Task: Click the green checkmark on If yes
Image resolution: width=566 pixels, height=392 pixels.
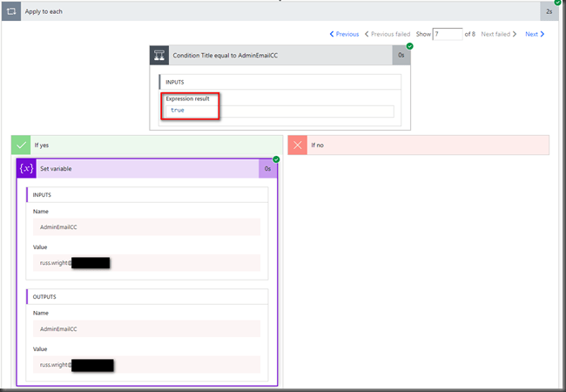Action: click(x=21, y=145)
